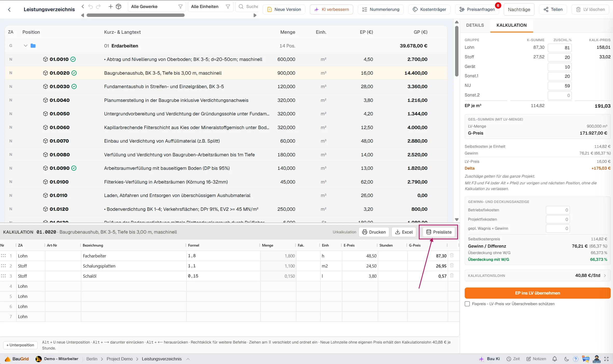Click the Demo - Mitarbeiter avatar
The image size is (613, 364).
pyautogui.click(x=39, y=359)
